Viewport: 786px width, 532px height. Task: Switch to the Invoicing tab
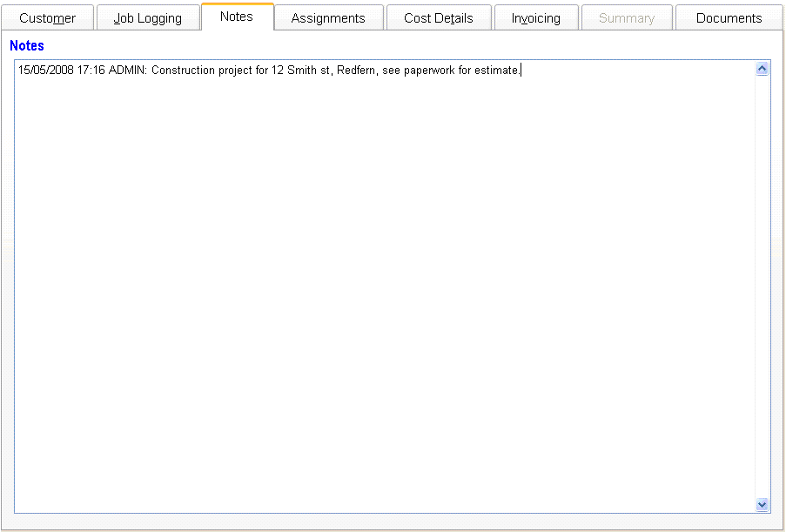click(535, 18)
